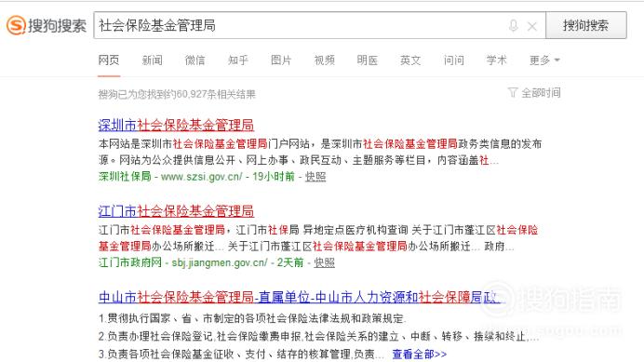Open 快照 for the Jiangmen result

pyautogui.click(x=325, y=262)
